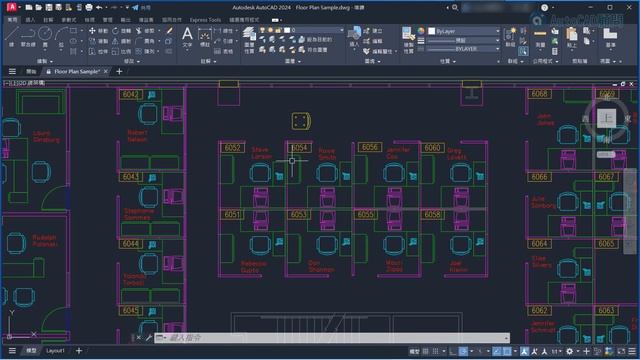
Task: Select the Trim scissors tool
Action: click(x=145, y=31)
